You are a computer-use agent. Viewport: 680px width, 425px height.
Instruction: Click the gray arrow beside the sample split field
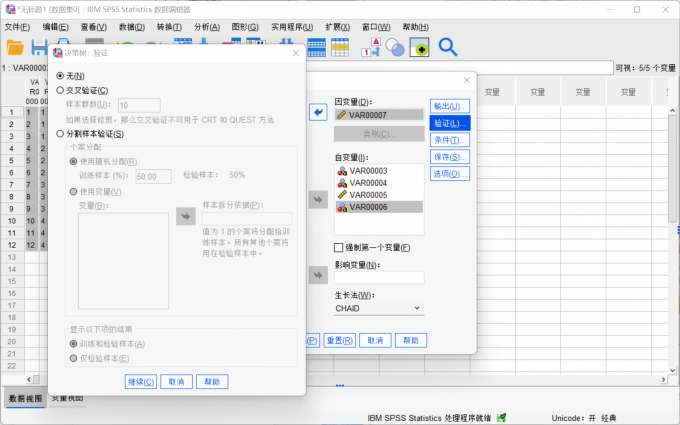(x=186, y=216)
